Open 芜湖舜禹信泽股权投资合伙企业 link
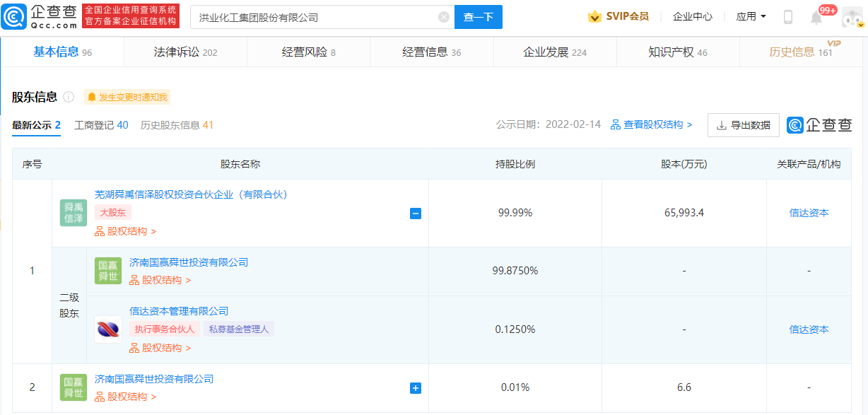This screenshot has width=868, height=415. (191, 194)
